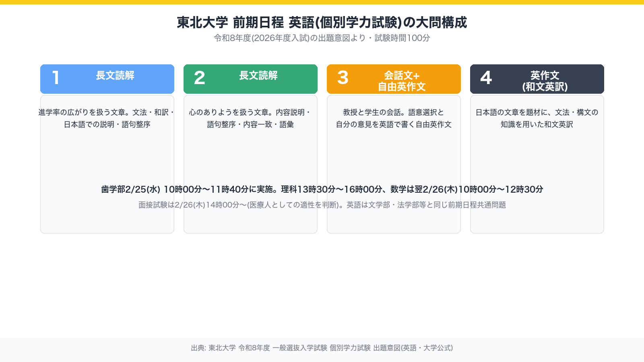Click text 教授と学生の会話。語意選択と

[x=394, y=112]
